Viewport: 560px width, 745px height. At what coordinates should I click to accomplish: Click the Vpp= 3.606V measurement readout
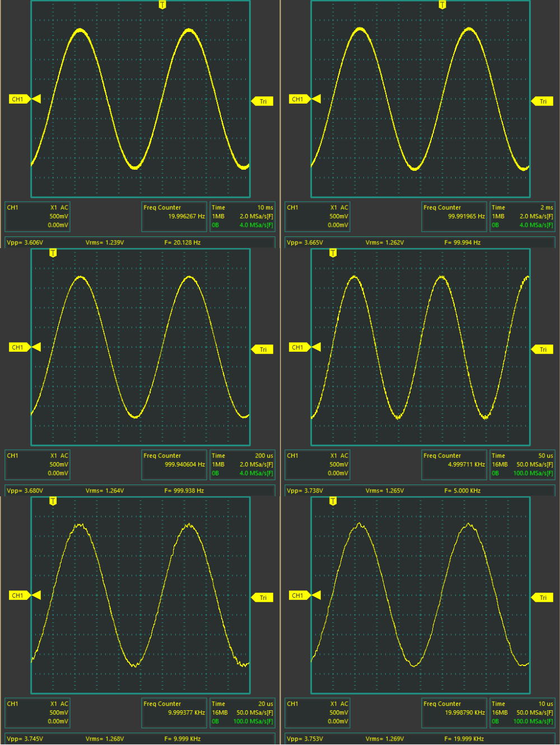(x=25, y=243)
